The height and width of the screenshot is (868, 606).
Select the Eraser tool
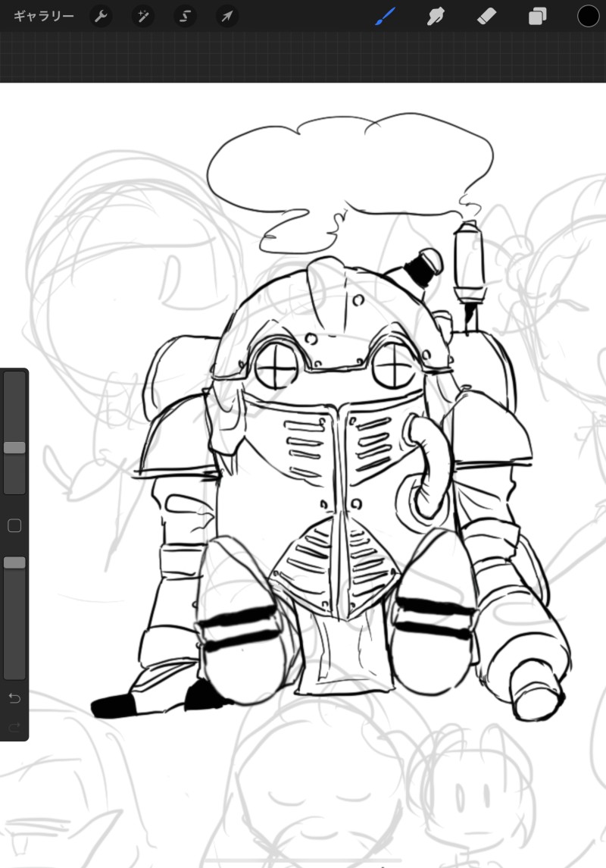pyautogui.click(x=486, y=16)
